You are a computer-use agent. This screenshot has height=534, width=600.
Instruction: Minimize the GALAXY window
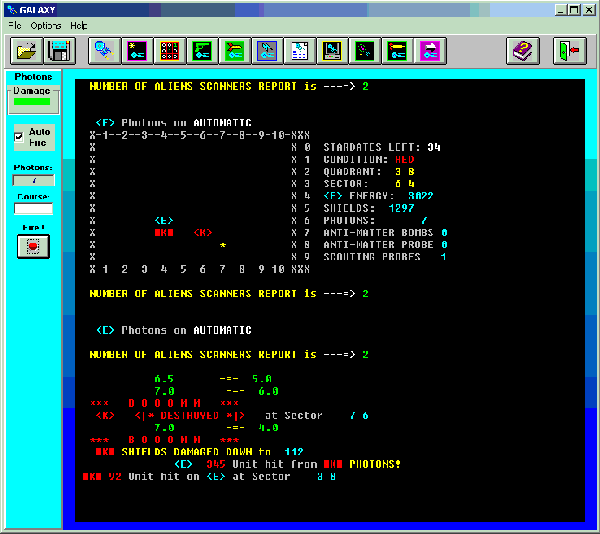(561, 10)
